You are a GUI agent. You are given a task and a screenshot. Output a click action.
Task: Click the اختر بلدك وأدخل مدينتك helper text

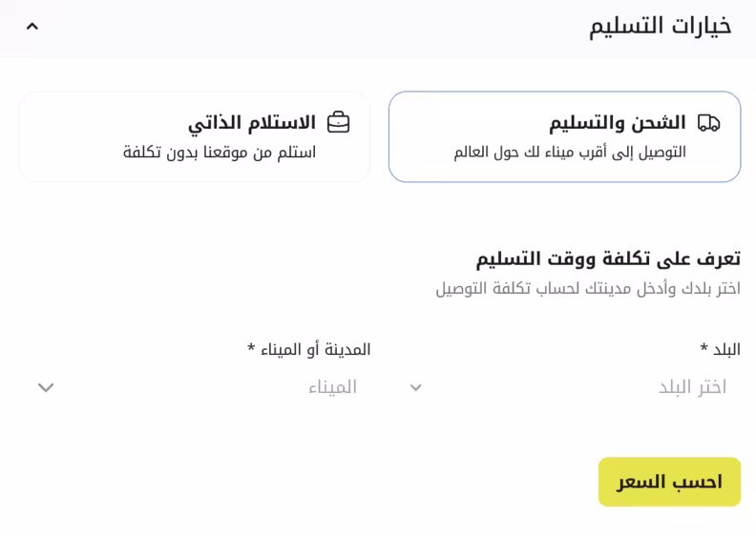(588, 288)
